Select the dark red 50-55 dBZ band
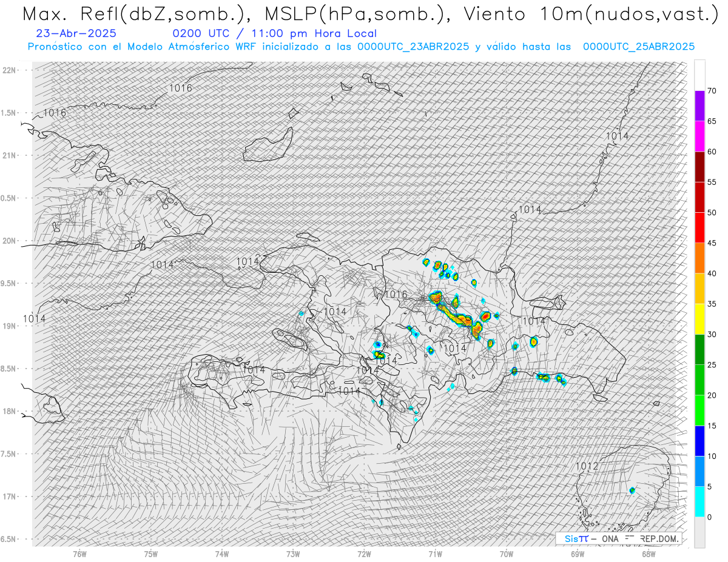Image resolution: width=728 pixels, height=562 pixels. click(x=699, y=197)
